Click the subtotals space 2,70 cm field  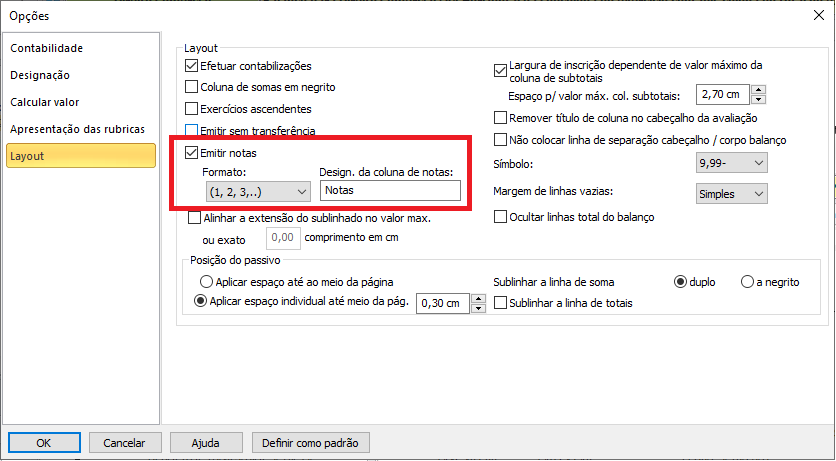click(x=723, y=95)
